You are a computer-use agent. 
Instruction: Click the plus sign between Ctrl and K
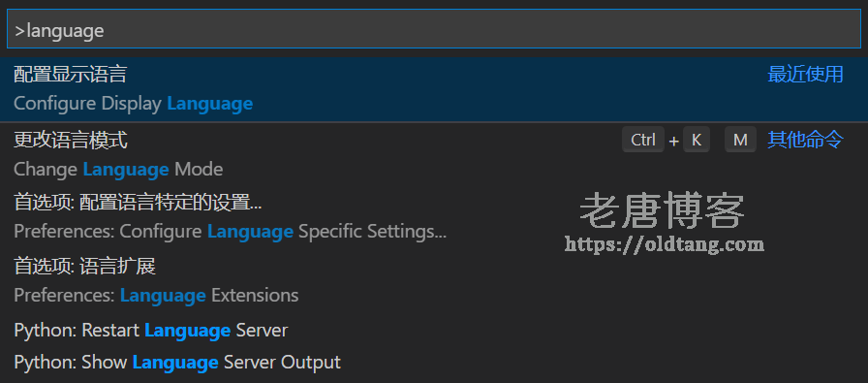tap(673, 141)
